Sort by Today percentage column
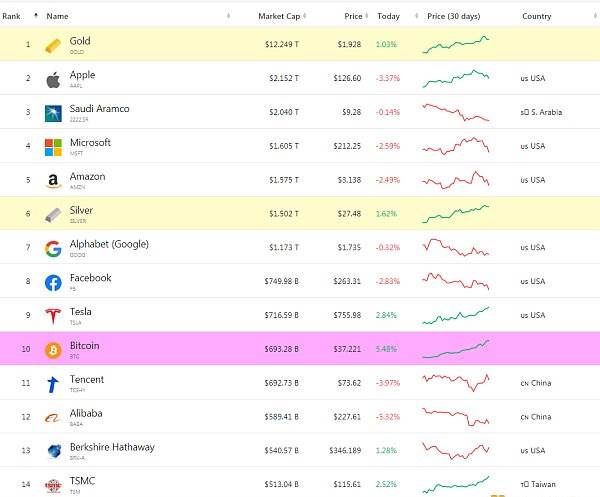Viewport: 600px width, 497px height. coord(388,16)
